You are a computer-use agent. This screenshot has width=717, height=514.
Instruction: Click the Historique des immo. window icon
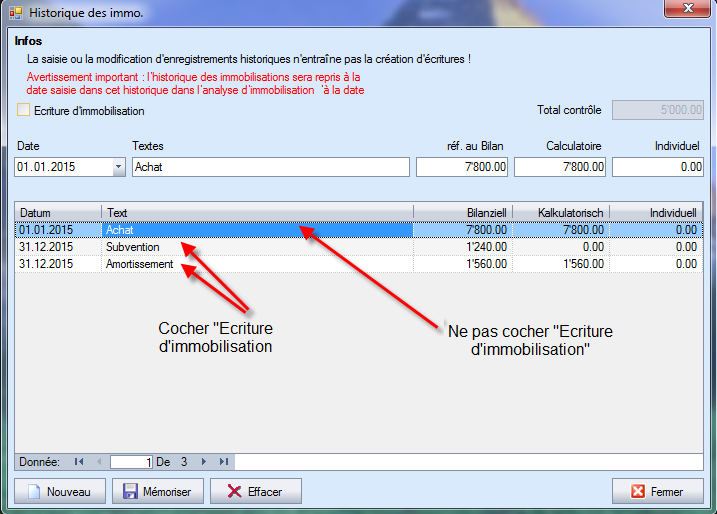pos(16,13)
